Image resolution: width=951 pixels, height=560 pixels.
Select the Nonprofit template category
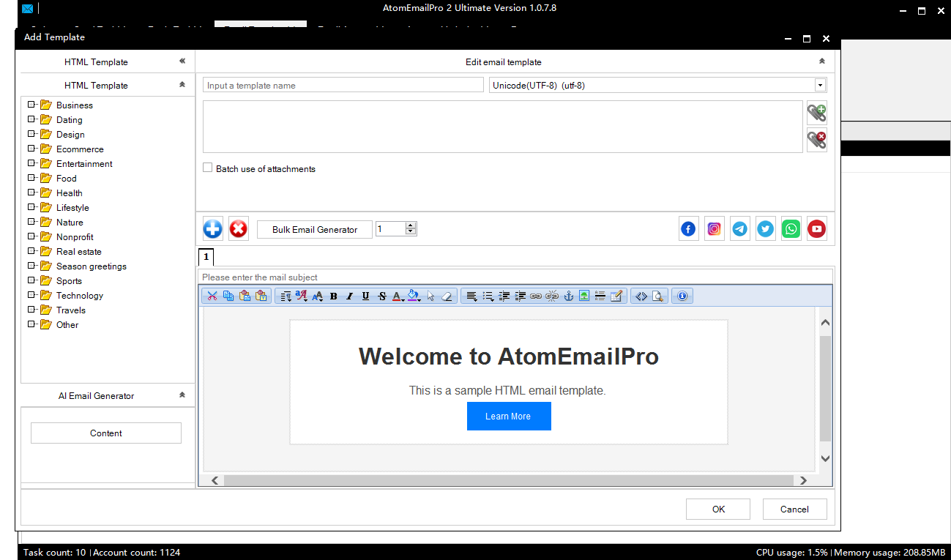(x=75, y=236)
